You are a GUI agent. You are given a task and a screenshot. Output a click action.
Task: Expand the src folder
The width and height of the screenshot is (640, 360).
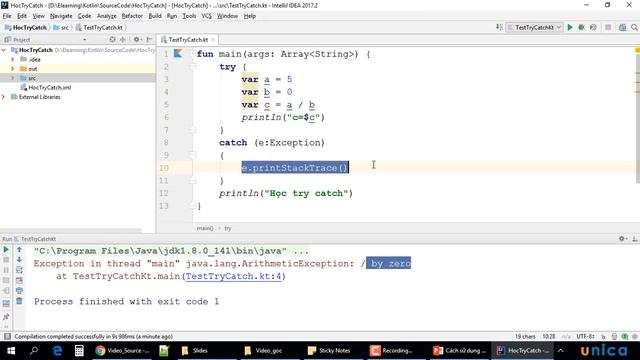13,78
